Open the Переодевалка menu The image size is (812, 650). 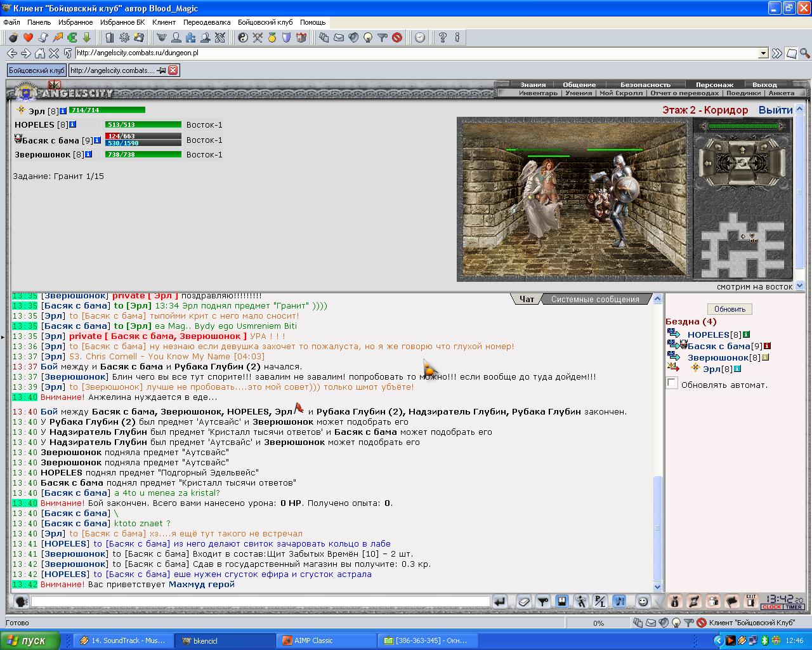(207, 22)
